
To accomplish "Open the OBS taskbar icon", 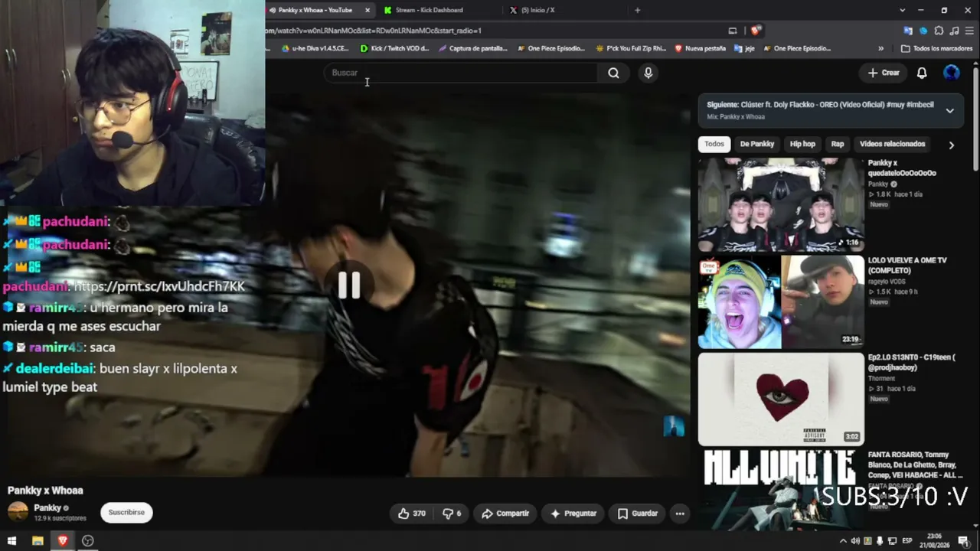I will pos(88,540).
